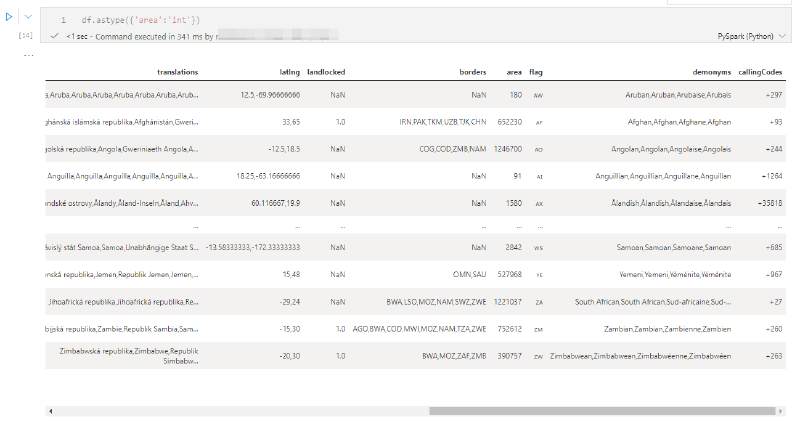Click latlng cell 12.5,-69.96666666
The image size is (800, 422).
pos(270,95)
